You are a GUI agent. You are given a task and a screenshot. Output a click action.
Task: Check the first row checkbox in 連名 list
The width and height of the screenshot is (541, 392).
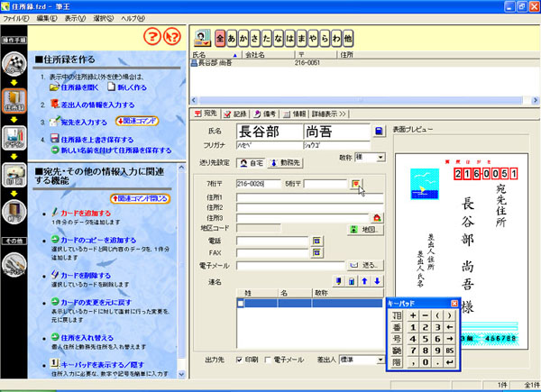[x=240, y=304]
